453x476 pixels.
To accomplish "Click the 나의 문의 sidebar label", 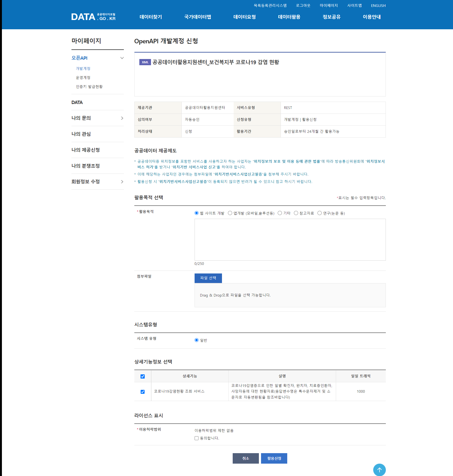I will [81, 118].
